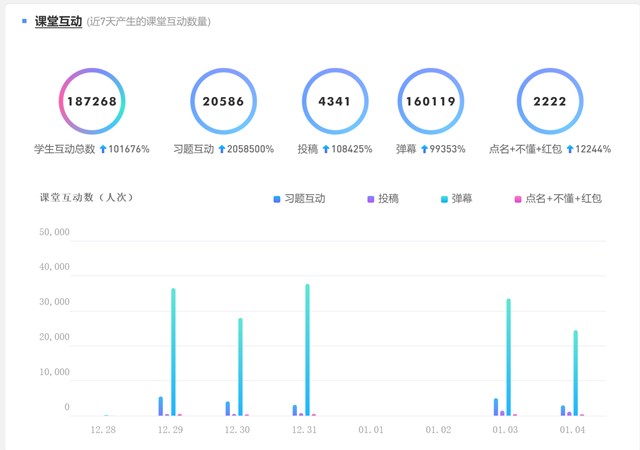The width and height of the screenshot is (640, 450).
Task: Click the 弹幕 bar for 01.03
Action: [509, 357]
